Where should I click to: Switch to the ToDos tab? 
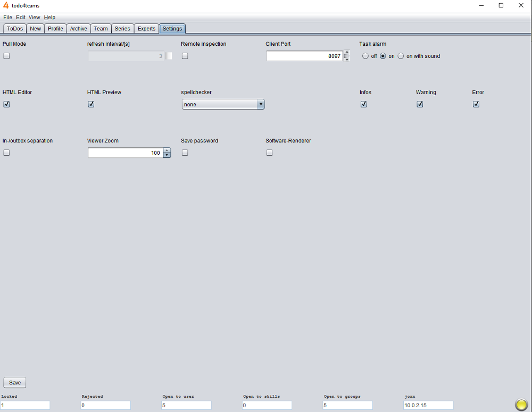(15, 29)
